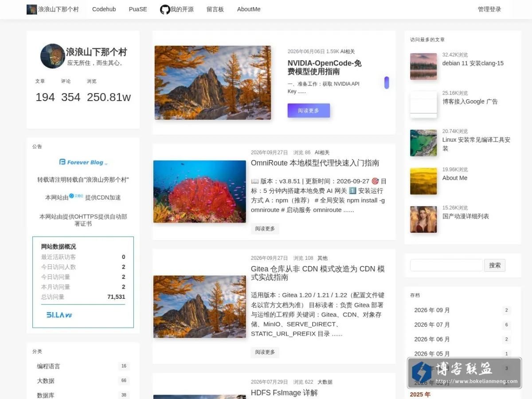
Task: Open the 大数据 category in sidebar
Action: [83, 381]
